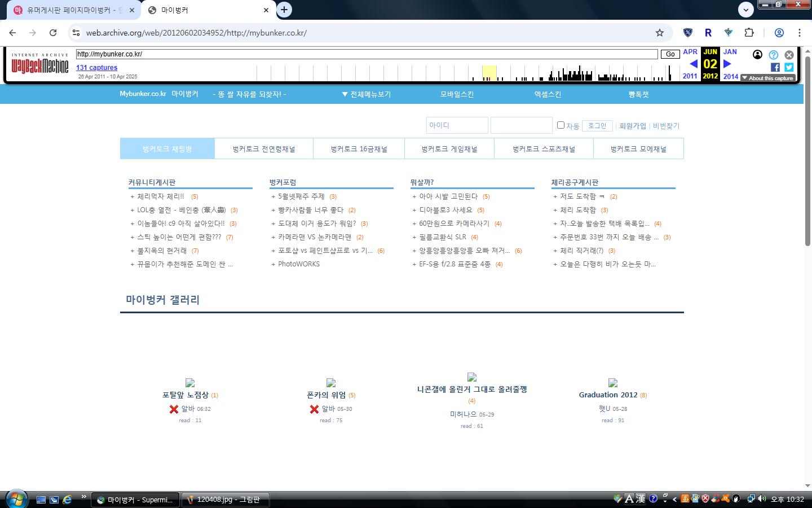Open the Wayback Machine help icon
Screen dimensions: 812x508
click(x=774, y=55)
